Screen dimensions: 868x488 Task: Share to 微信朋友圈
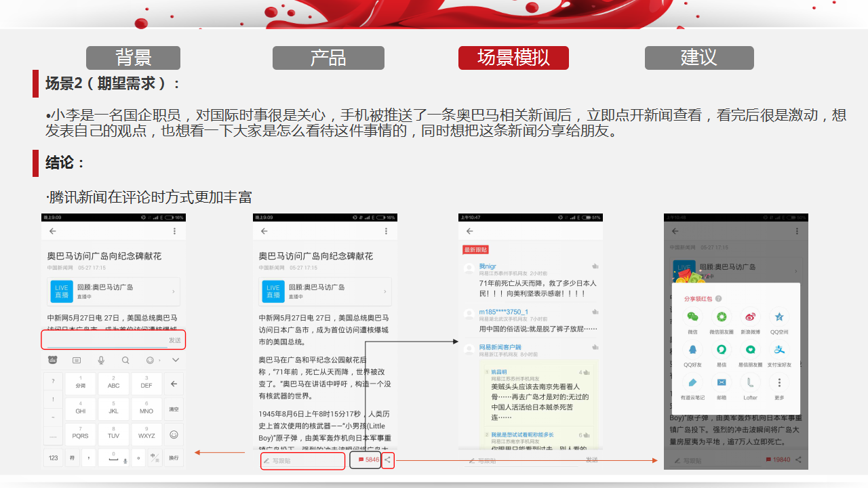pyautogui.click(x=722, y=317)
